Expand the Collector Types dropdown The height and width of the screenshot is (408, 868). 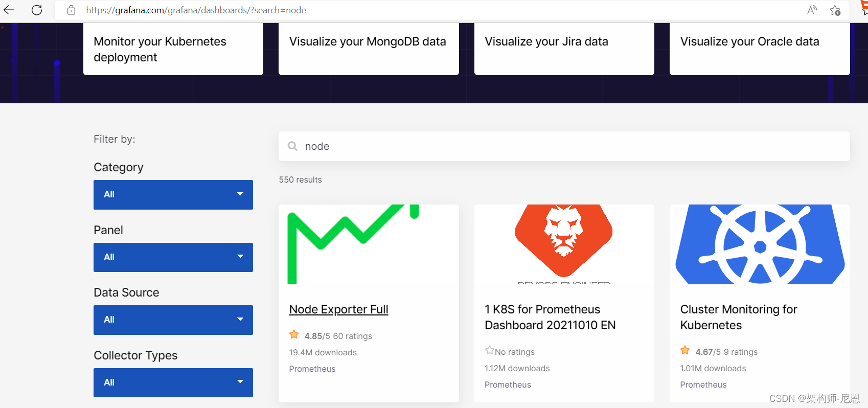click(173, 382)
